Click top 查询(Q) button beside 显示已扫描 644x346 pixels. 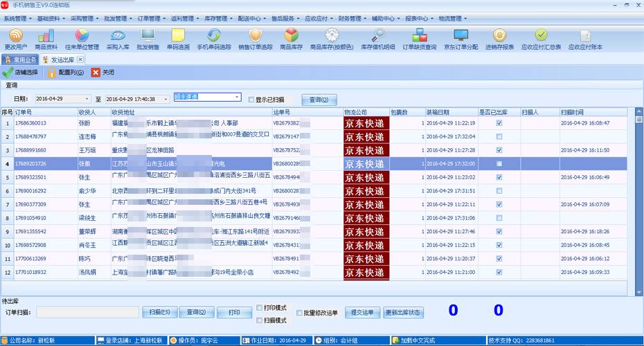pos(319,100)
